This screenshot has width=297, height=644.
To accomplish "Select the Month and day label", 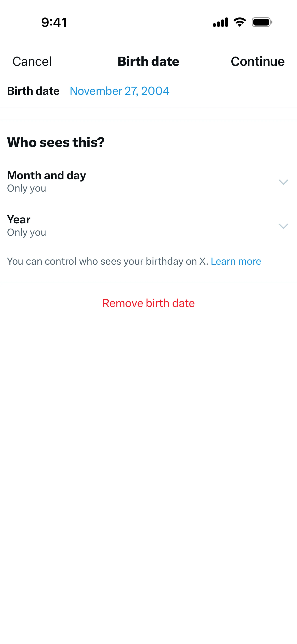I will 47,175.
